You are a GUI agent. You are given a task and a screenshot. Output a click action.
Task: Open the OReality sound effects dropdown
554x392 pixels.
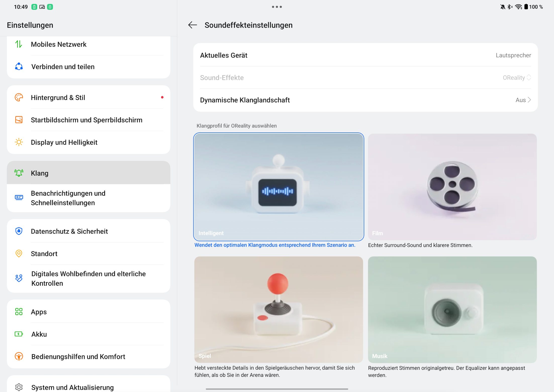tap(517, 78)
